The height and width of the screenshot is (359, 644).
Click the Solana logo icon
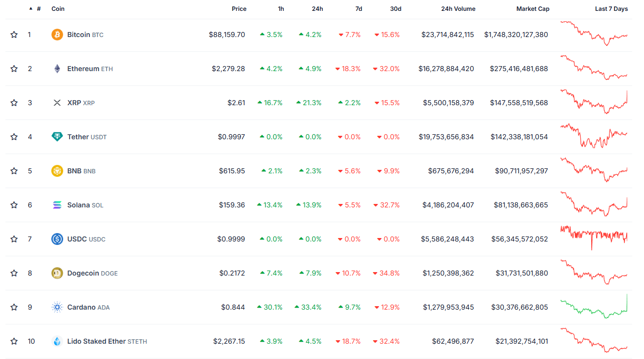tap(57, 205)
